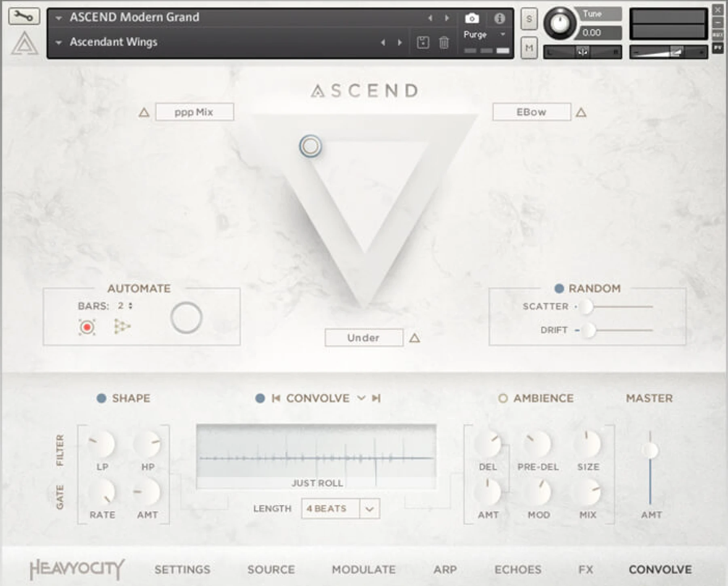Load the previous convolve impulse
This screenshot has height=586, width=728.
coord(276,398)
